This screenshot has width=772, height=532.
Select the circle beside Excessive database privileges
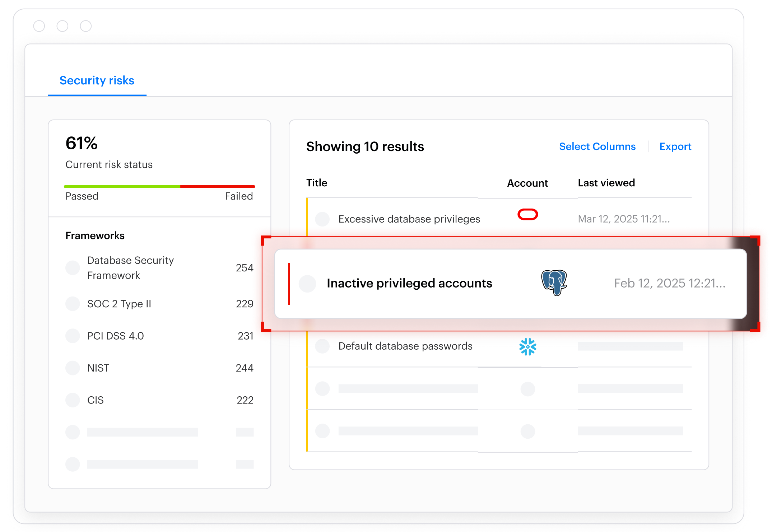pos(322,219)
